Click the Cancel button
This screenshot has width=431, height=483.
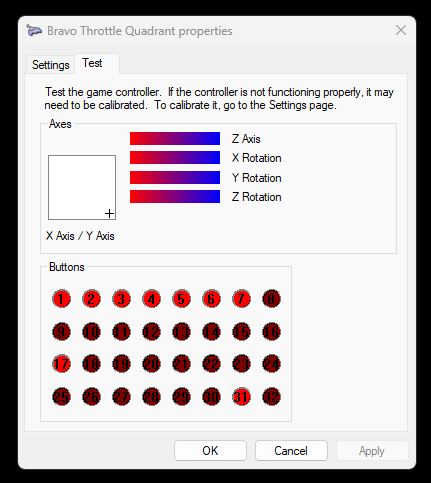291,451
